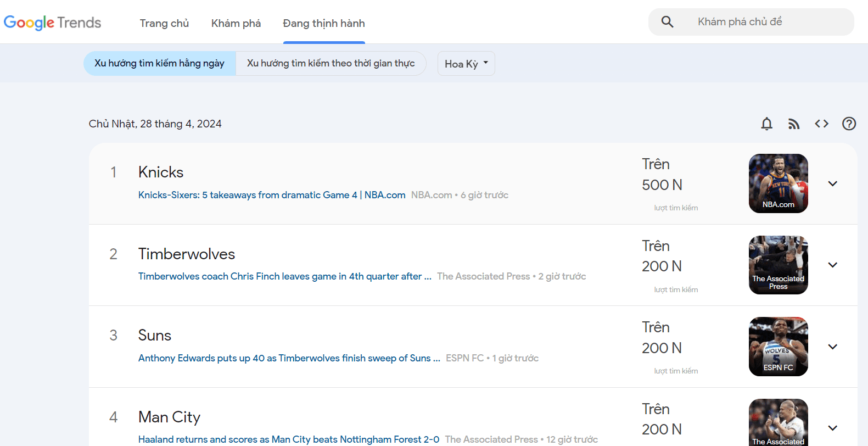This screenshot has width=868, height=446.
Task: Click the Associated Press thumbnail for Timberwolves
Action: tap(778, 265)
